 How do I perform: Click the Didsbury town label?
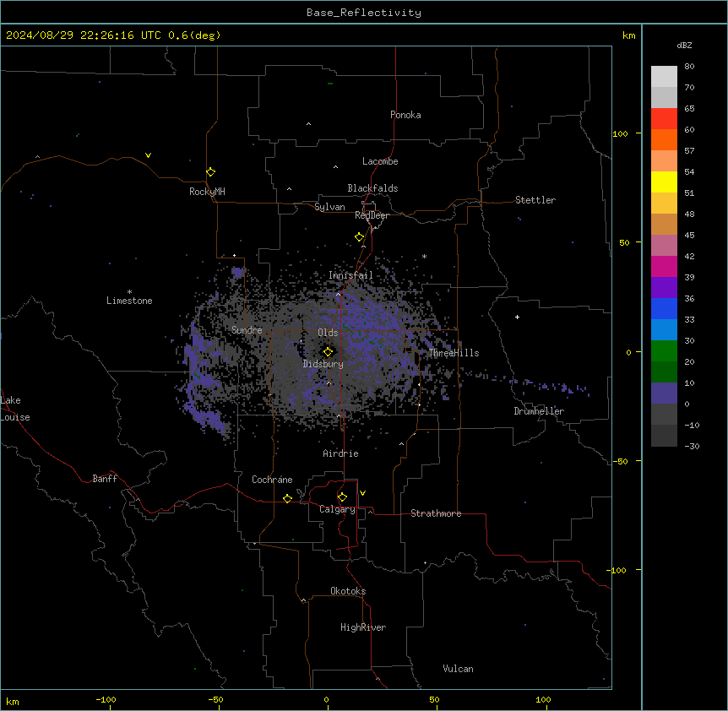tap(323, 364)
